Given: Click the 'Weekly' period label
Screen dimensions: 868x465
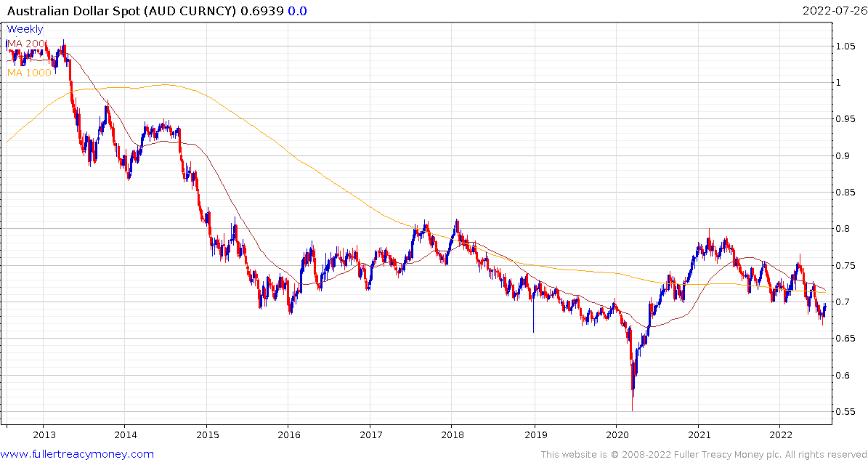Looking at the screenshot, I should pos(25,29).
